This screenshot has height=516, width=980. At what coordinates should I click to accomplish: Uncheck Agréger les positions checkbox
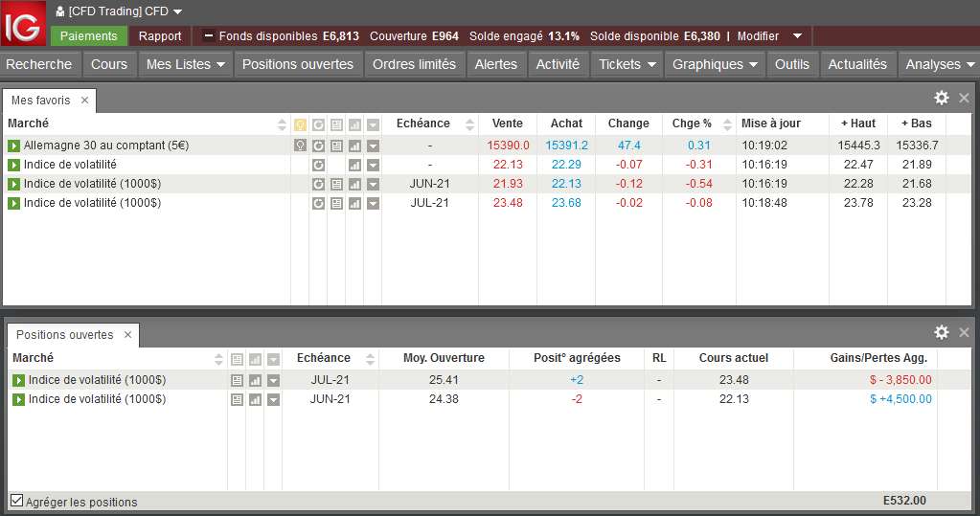17,501
